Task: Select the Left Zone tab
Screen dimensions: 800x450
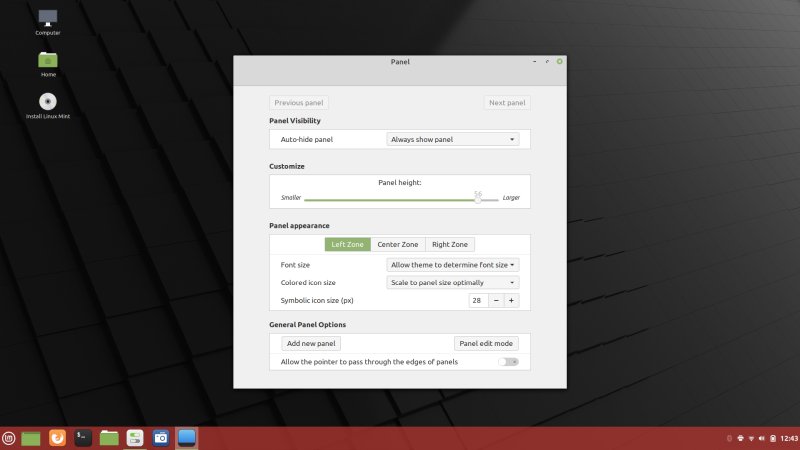Action: (347, 244)
